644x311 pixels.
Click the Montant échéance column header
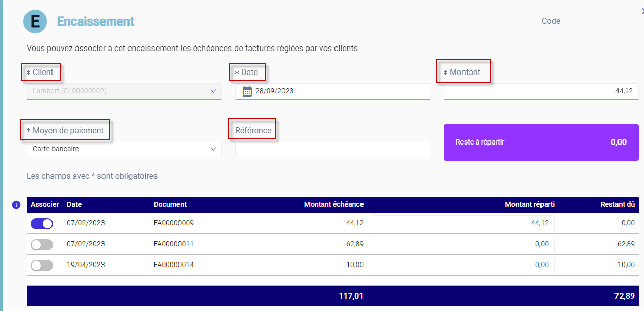[334, 204]
